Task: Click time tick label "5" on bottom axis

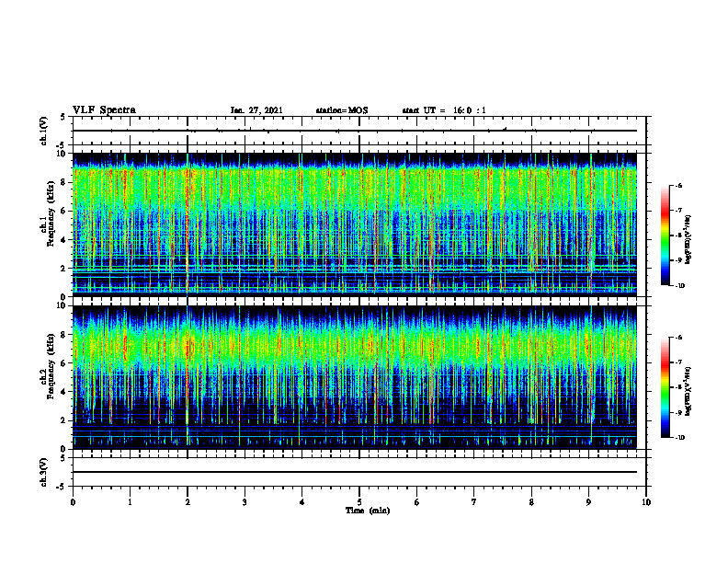Action: (x=359, y=502)
